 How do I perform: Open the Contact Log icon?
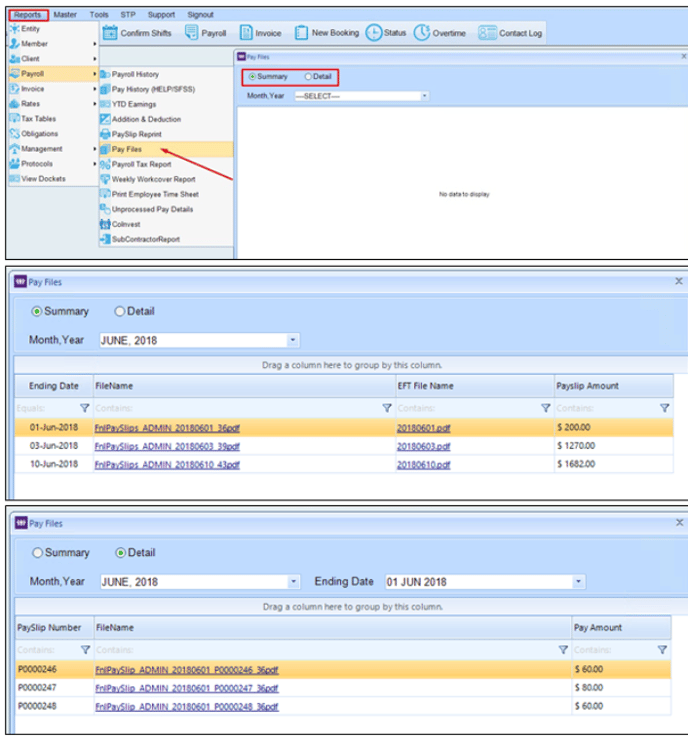(x=487, y=33)
